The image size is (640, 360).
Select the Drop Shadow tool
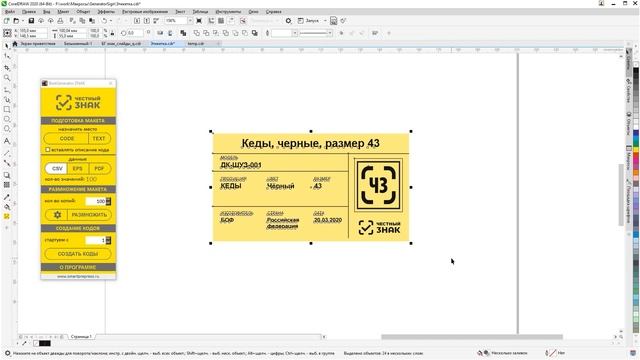pos(7,175)
